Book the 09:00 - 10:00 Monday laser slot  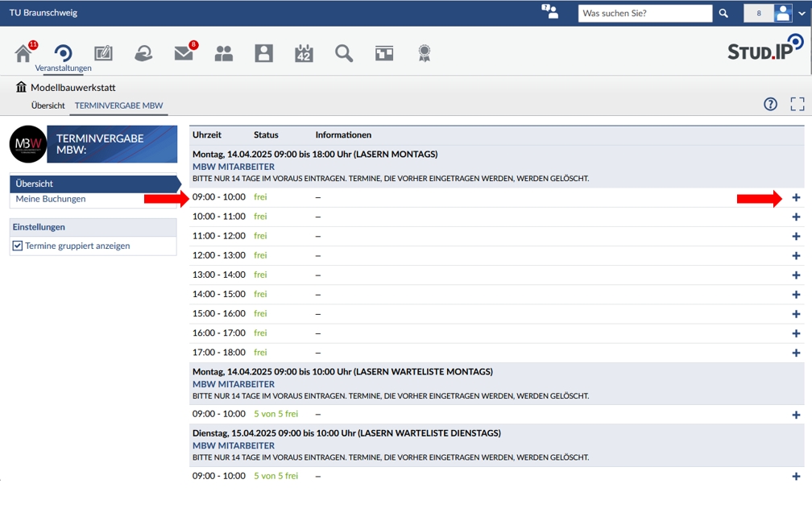tap(796, 197)
